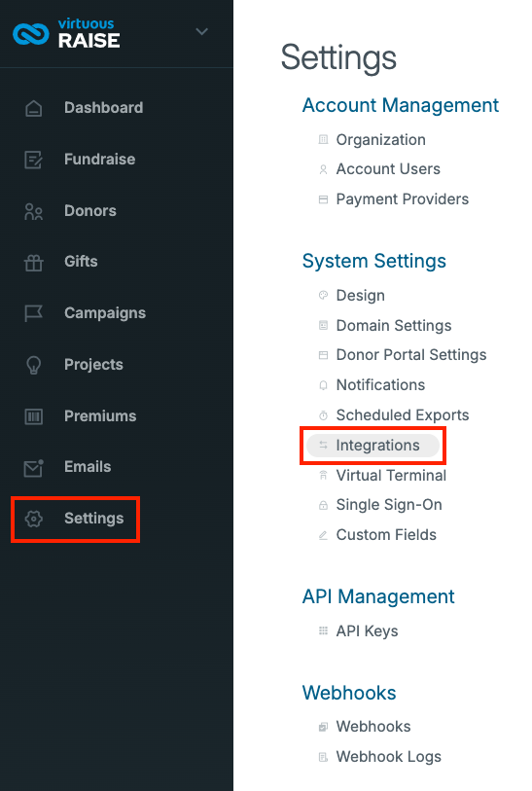
Task: Click the Donors people icon
Action: [34, 211]
